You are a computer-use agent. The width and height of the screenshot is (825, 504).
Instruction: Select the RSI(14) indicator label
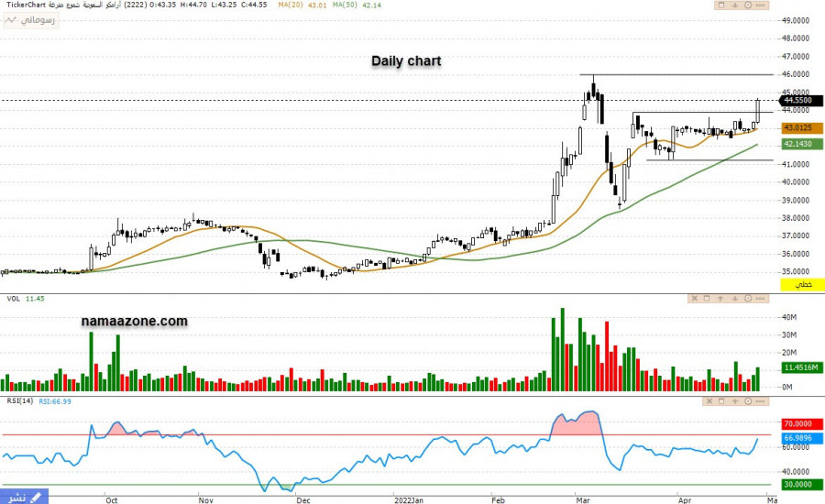(x=19, y=400)
